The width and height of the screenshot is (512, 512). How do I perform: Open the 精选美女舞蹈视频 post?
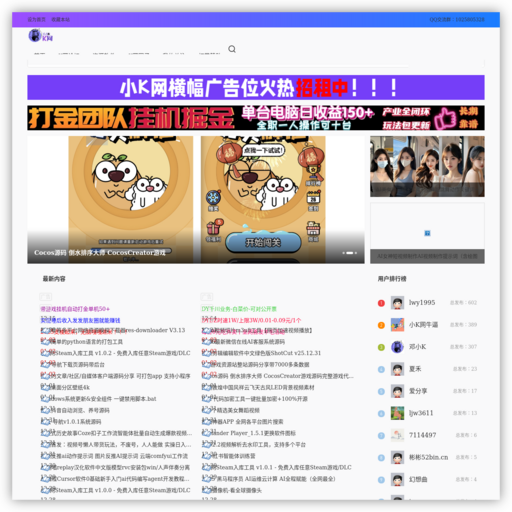(231, 410)
